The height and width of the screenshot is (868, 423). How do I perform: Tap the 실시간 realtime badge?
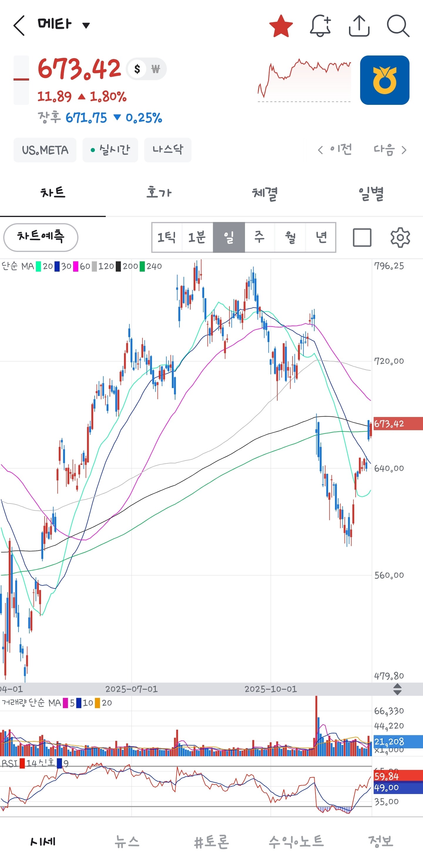tap(110, 150)
